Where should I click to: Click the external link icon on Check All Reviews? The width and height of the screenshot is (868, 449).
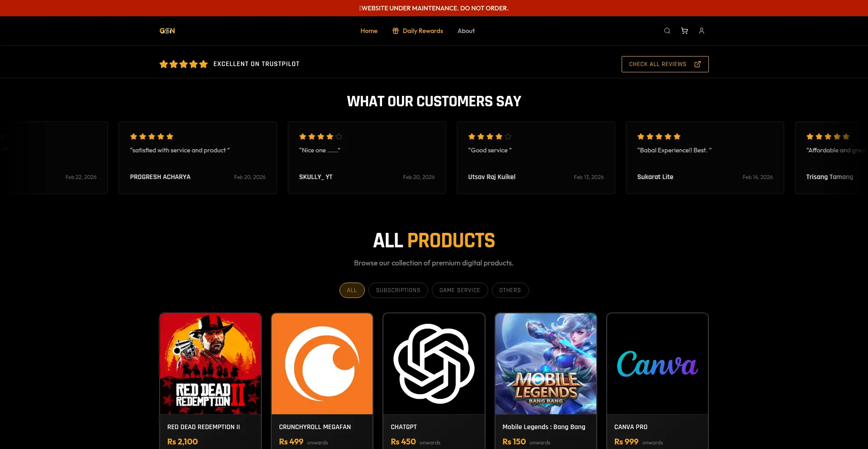[x=698, y=64]
